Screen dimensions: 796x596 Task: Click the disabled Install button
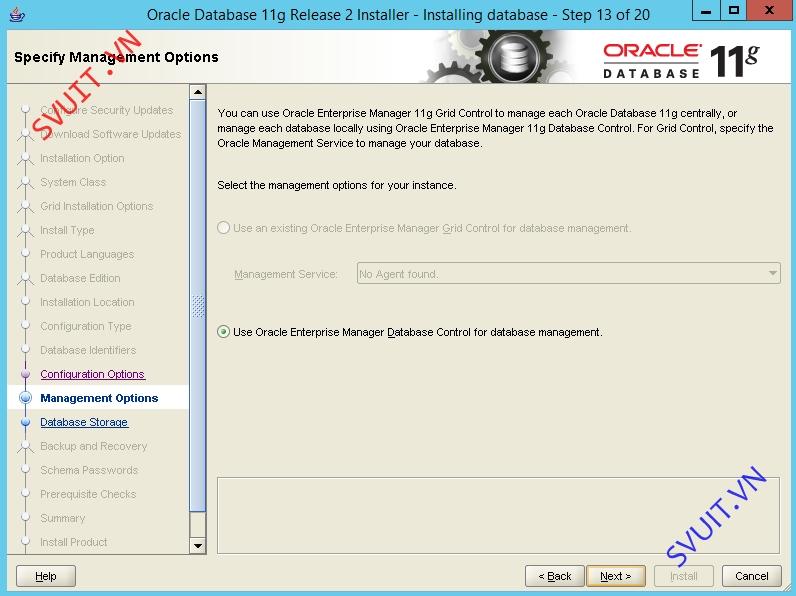(x=684, y=576)
